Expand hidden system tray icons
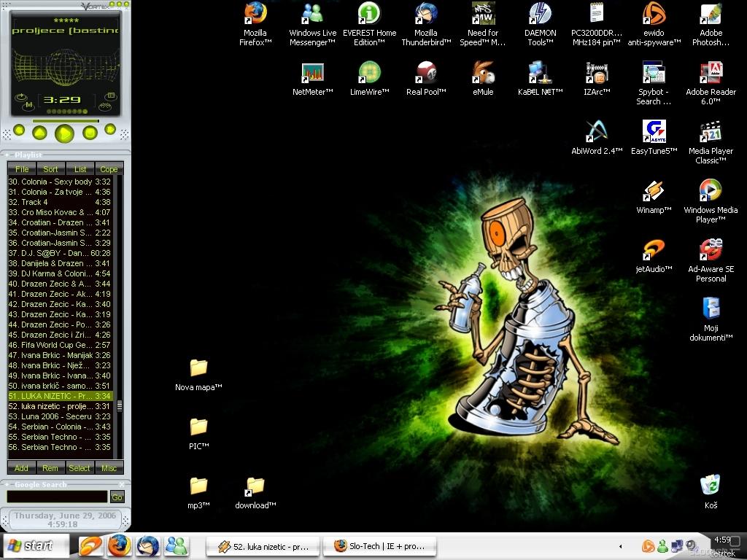Viewport: 747px width, 560px height. coord(620,546)
